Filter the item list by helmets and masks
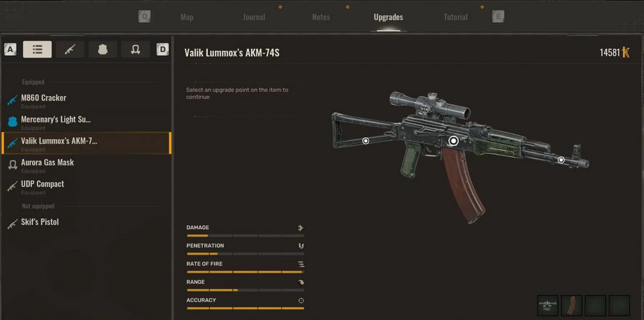This screenshot has height=320, width=644. [x=135, y=50]
